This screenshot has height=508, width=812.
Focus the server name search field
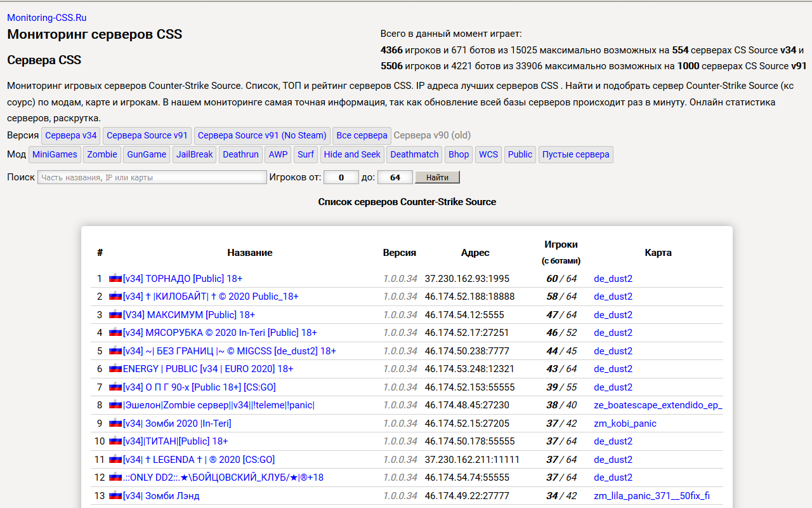pos(152,177)
